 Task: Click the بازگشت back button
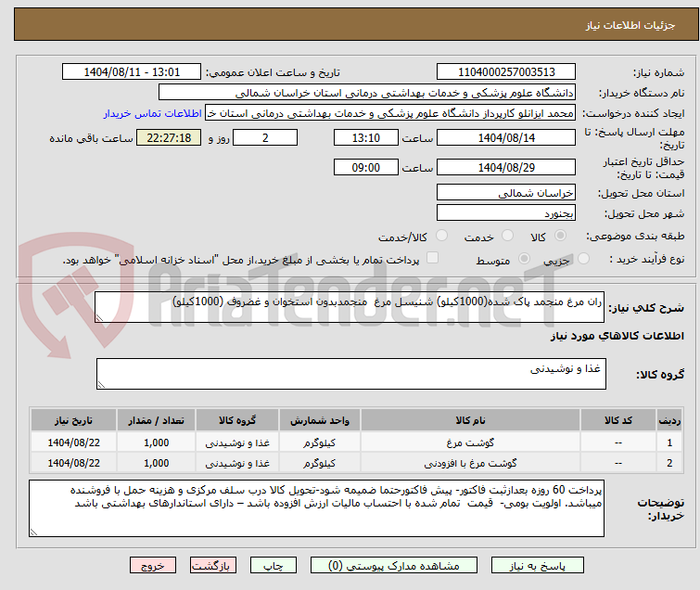click(213, 566)
